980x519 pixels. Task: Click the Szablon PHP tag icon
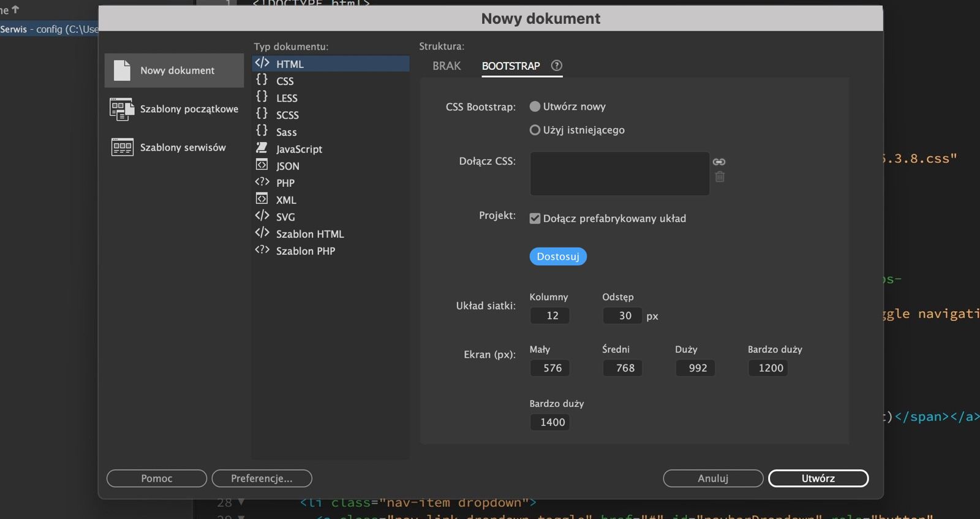point(262,250)
